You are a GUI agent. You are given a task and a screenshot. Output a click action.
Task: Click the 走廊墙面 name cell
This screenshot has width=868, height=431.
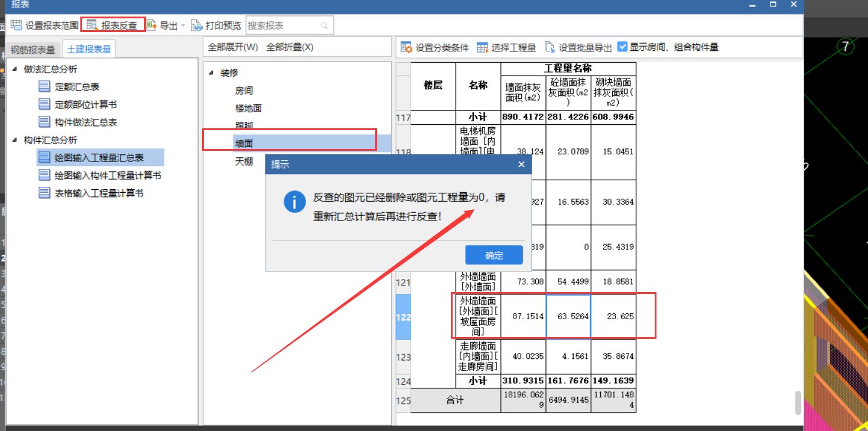tap(479, 357)
